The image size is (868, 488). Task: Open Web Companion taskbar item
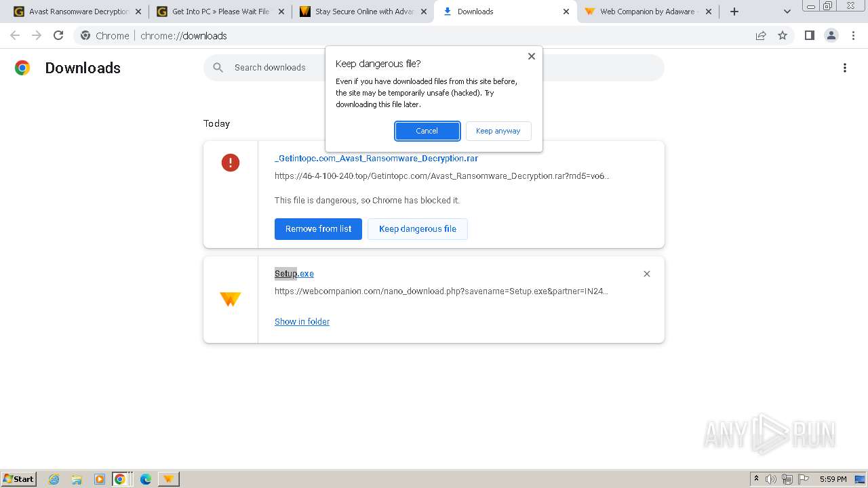[x=168, y=479]
